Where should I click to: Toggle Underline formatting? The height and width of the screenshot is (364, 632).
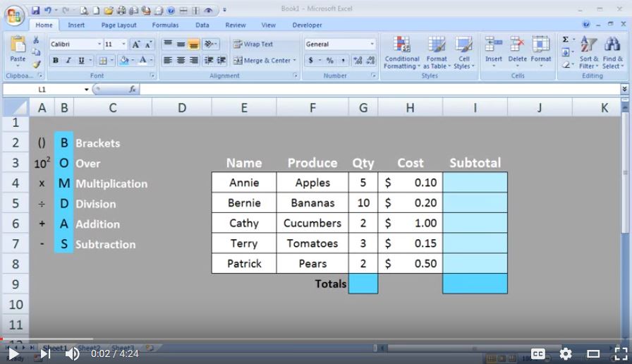[x=81, y=61]
